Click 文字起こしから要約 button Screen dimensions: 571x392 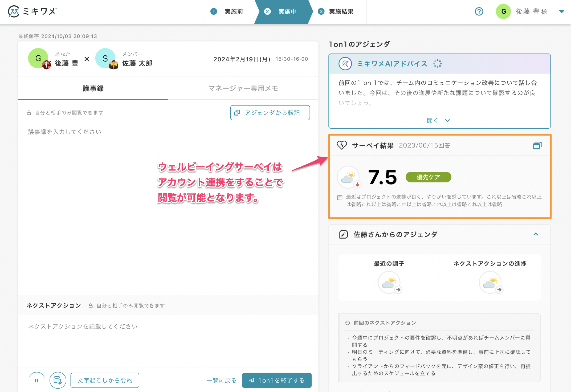105,380
